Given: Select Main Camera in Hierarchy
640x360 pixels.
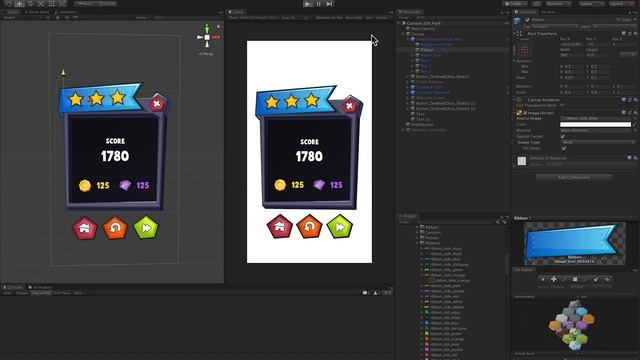Looking at the screenshot, I should tap(423, 29).
